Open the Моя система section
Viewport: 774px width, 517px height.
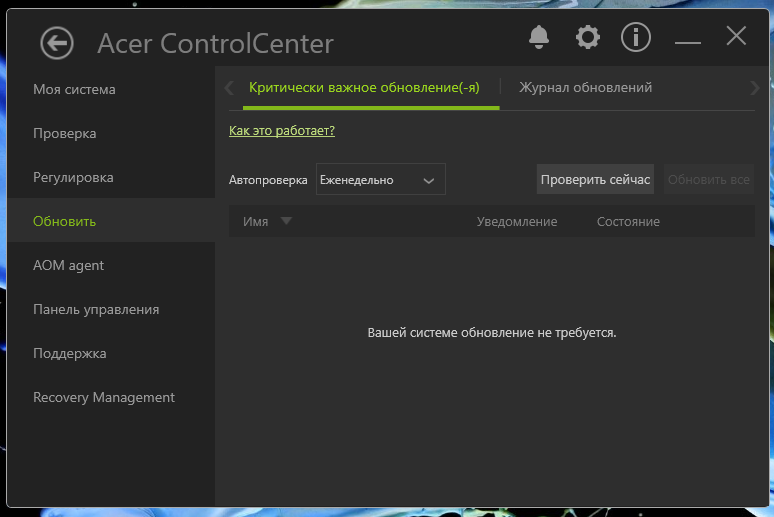[x=111, y=89]
